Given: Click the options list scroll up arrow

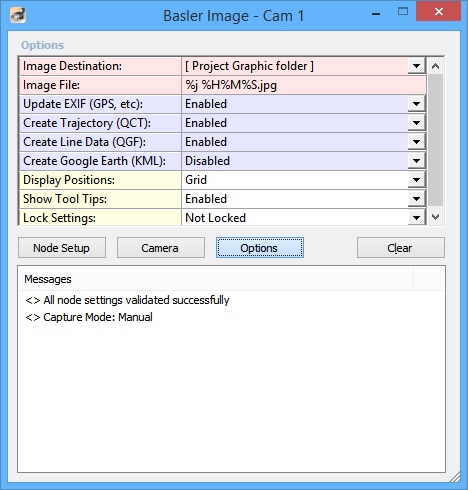Looking at the screenshot, I should pos(435,66).
